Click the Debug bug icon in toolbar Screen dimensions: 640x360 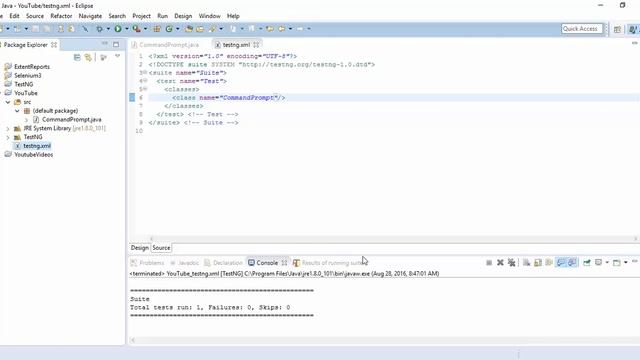(99, 29)
